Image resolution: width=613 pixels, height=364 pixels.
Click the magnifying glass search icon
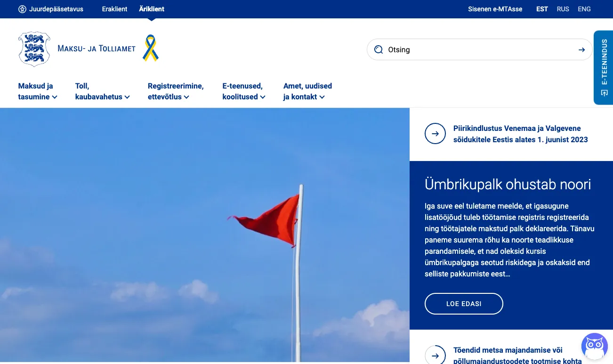click(379, 50)
